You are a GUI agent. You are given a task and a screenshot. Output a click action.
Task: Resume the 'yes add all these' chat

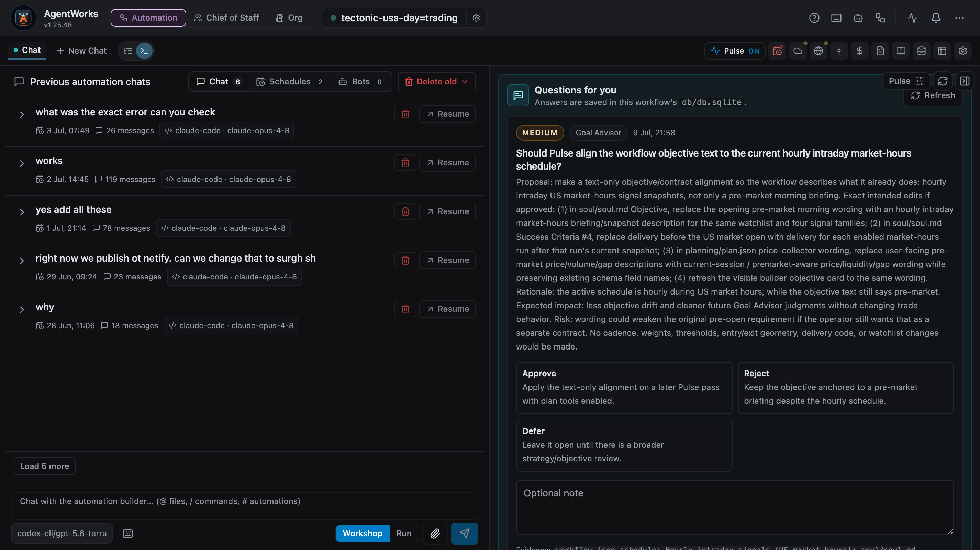click(x=447, y=211)
